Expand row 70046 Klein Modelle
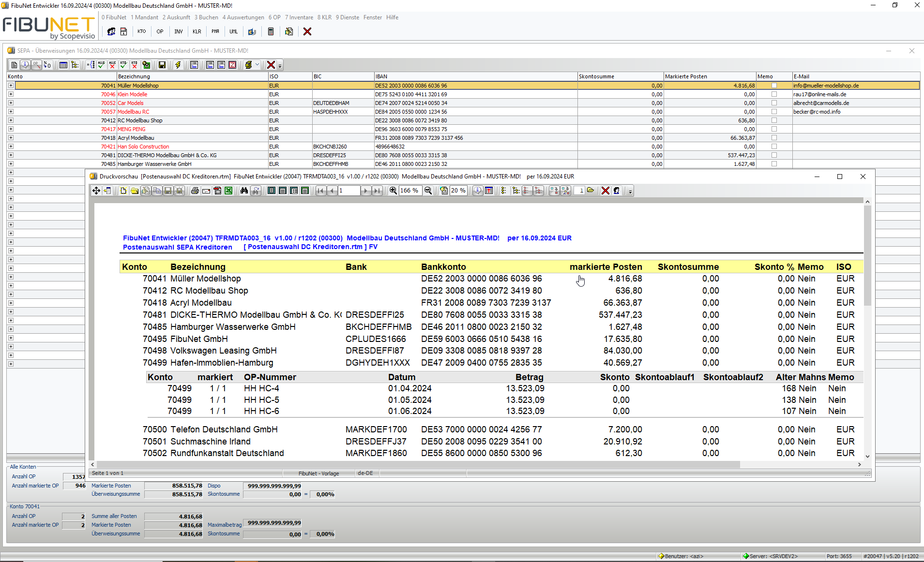The width and height of the screenshot is (924, 562). click(x=11, y=94)
